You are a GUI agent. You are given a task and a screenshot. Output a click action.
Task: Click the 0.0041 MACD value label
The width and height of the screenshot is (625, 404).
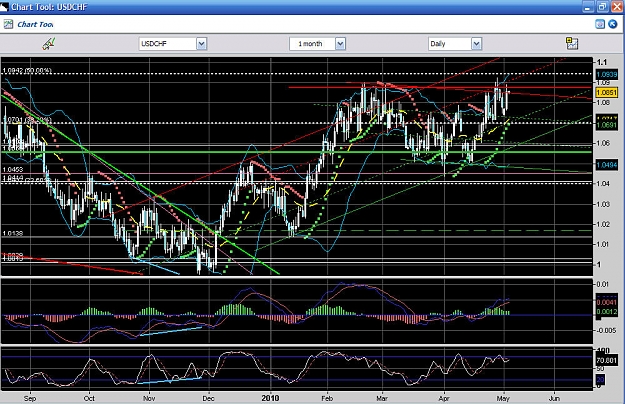[607, 302]
